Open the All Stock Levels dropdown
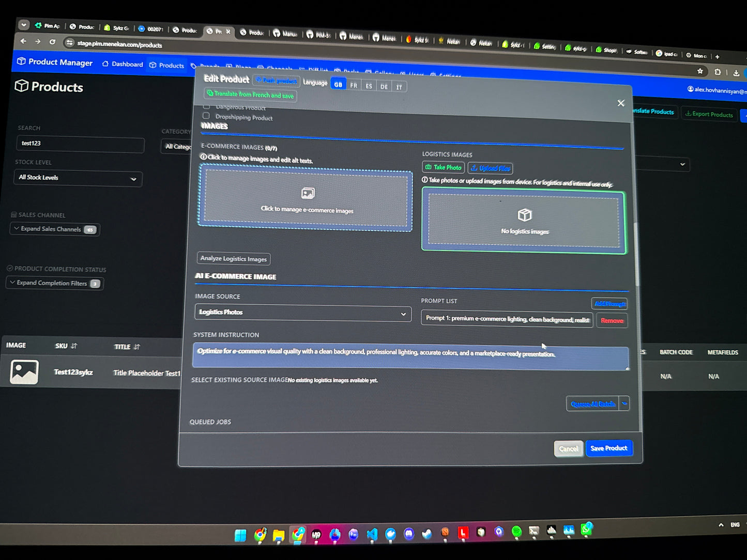The image size is (747, 560). click(x=78, y=178)
